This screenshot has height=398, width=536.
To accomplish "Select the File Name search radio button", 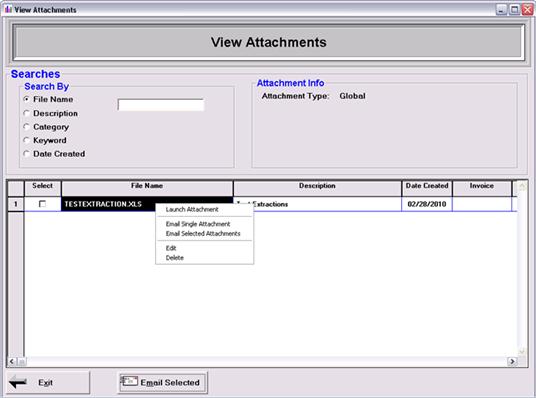I will [x=26, y=99].
